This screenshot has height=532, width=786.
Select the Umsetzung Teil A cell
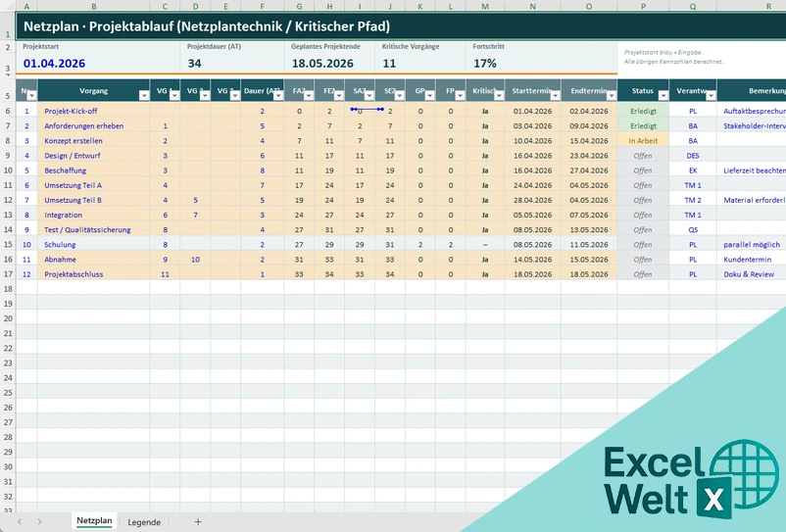94,185
